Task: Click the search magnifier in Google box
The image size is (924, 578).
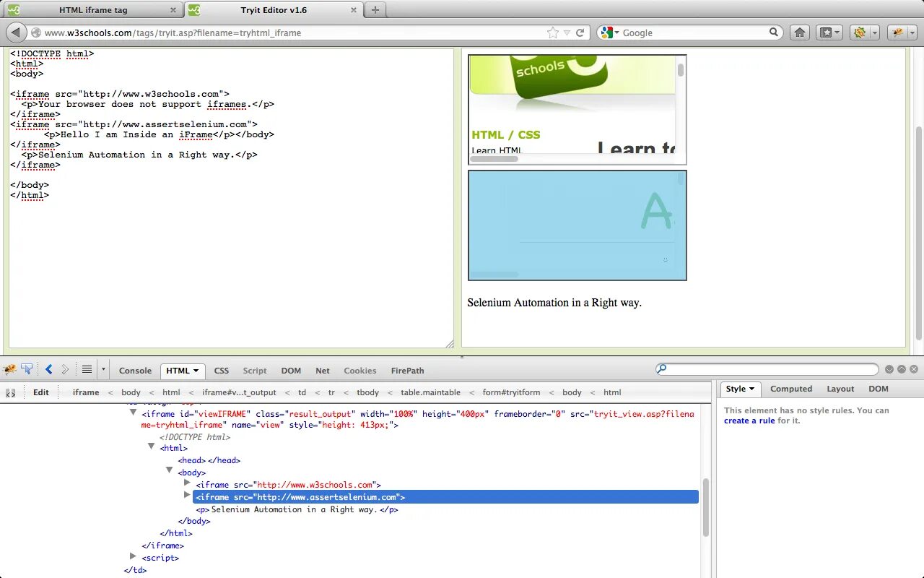Action: coord(774,33)
